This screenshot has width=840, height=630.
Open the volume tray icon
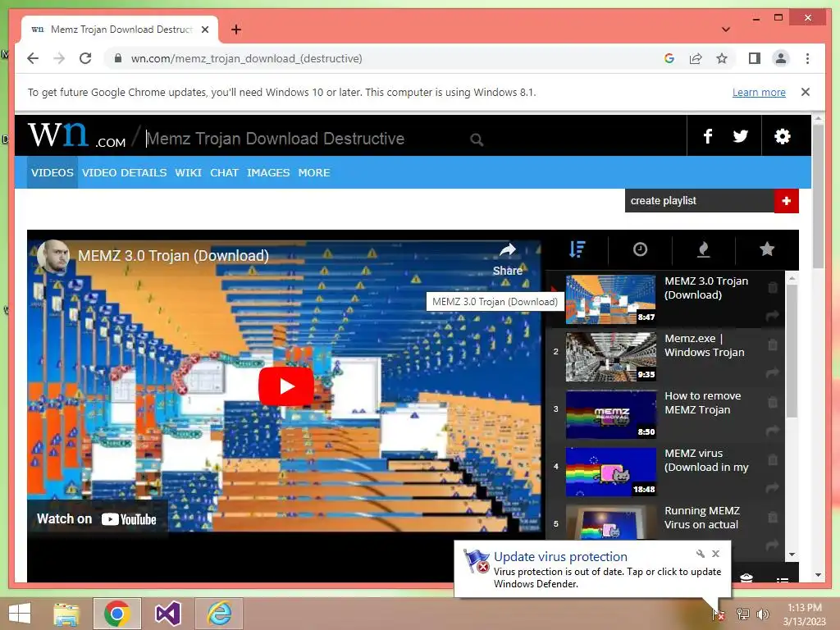762,614
